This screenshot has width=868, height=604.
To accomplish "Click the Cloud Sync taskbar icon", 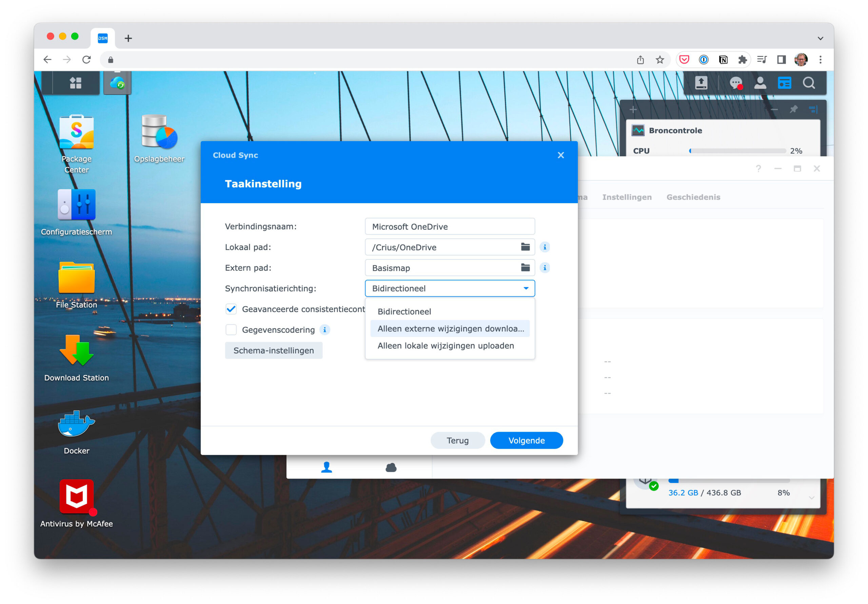I will pyautogui.click(x=117, y=83).
